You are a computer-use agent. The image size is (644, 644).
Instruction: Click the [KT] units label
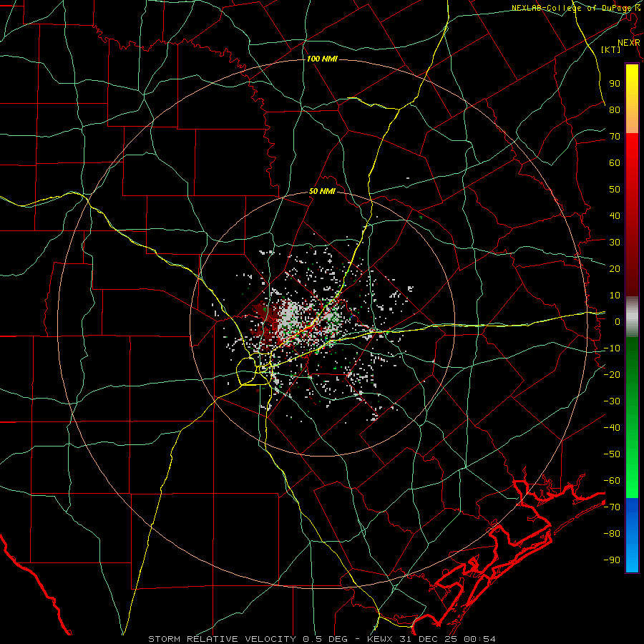tap(611, 49)
